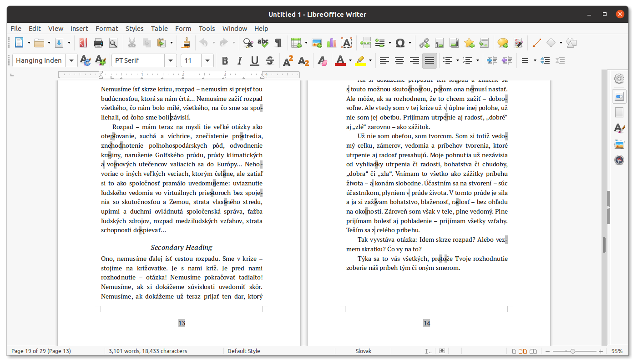The width and height of the screenshot is (637, 364).
Task: Open the sidebar Gallery panel icon
Action: coord(619,144)
